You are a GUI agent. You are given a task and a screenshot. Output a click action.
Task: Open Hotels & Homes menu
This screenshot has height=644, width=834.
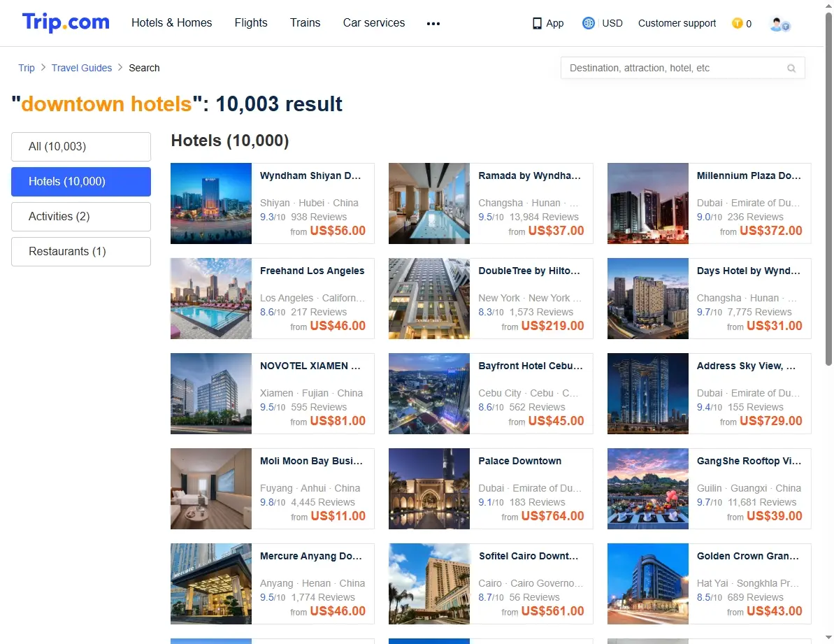(x=172, y=23)
